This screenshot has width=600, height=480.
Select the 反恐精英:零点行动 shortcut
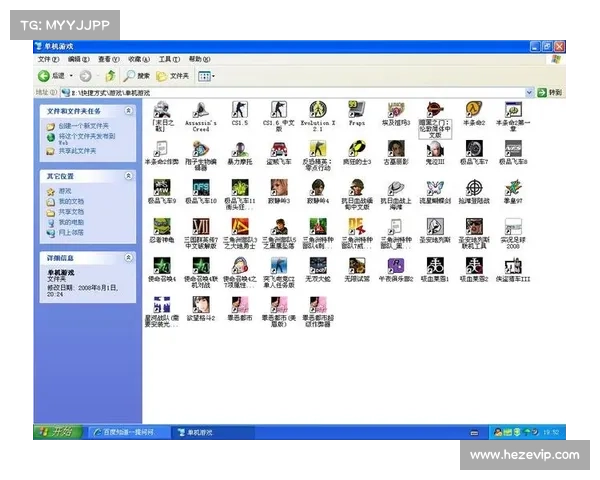tap(318, 149)
